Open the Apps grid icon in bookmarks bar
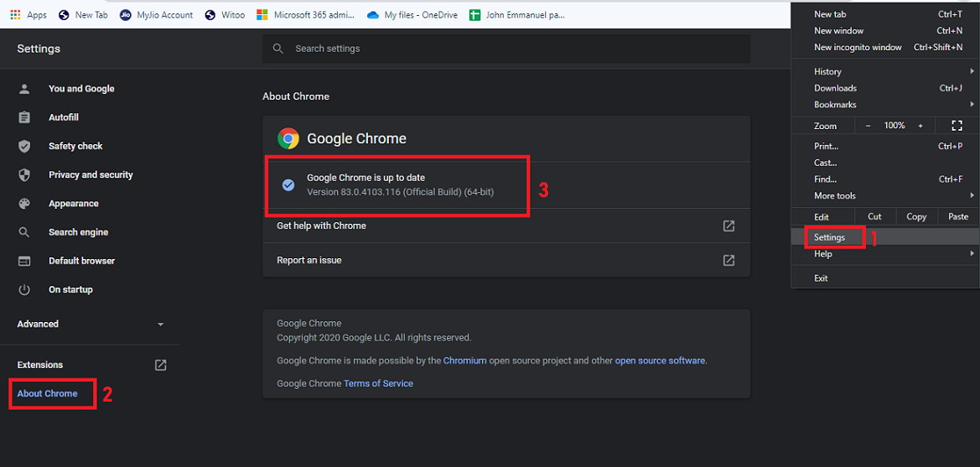 pos(16,15)
